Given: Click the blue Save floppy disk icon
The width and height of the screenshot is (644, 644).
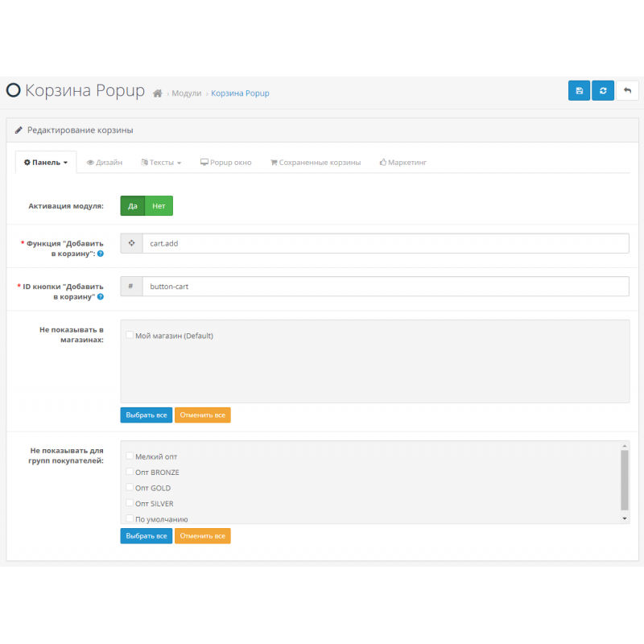Looking at the screenshot, I should pos(579,91).
